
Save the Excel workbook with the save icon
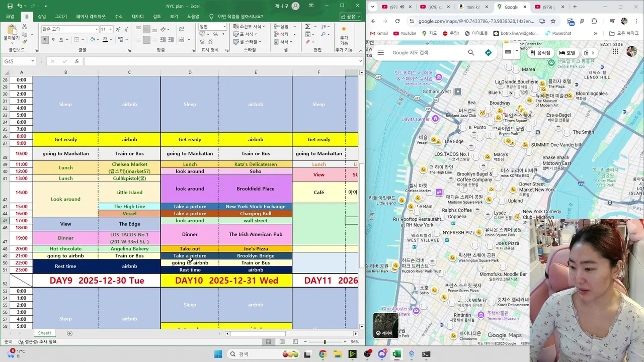click(10, 6)
